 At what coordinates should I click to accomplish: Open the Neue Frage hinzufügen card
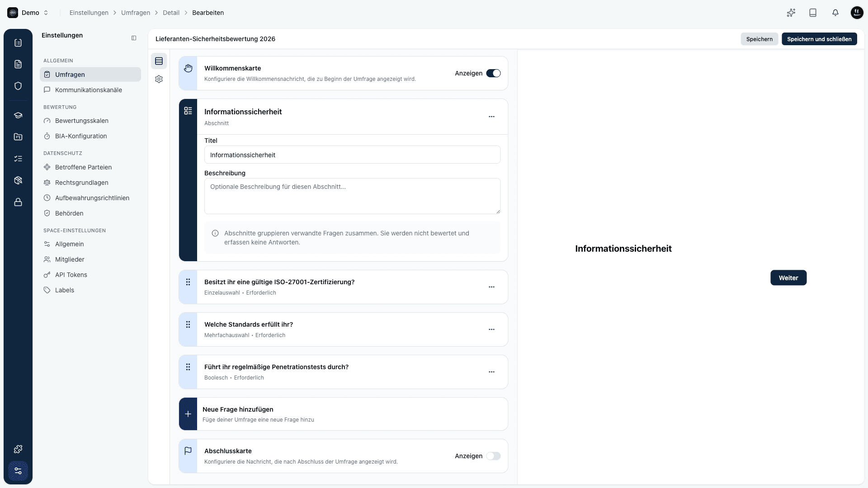(343, 414)
